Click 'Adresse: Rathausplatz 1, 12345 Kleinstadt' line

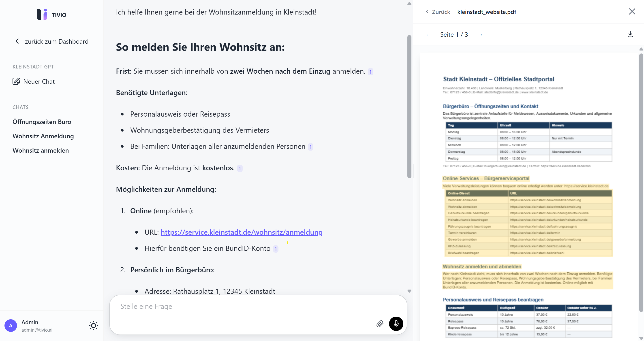210,291
